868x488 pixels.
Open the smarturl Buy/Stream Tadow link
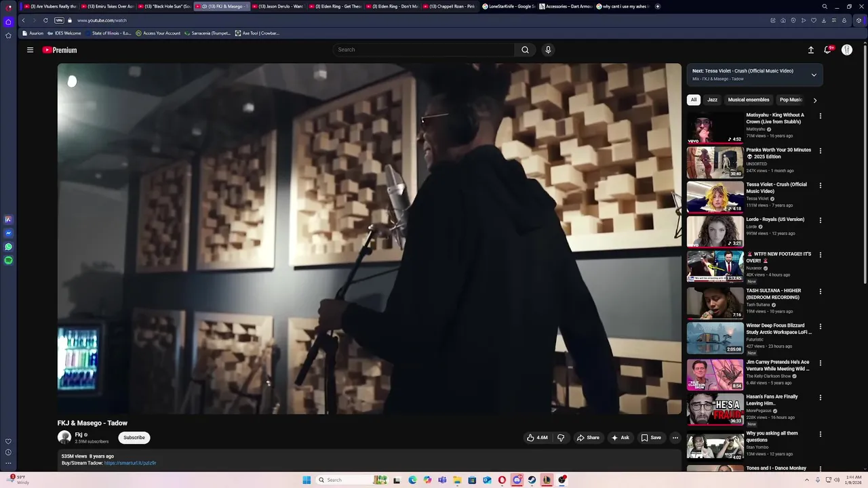tap(130, 463)
